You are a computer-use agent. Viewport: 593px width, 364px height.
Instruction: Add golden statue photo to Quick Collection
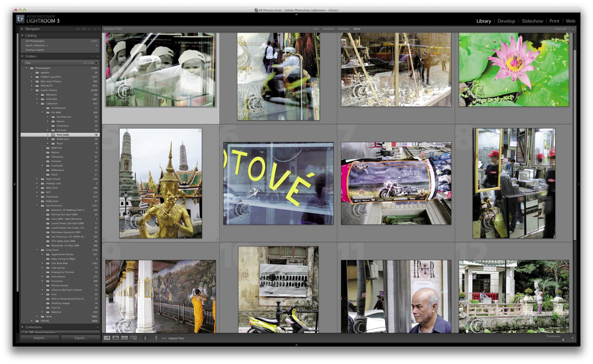click(200, 130)
